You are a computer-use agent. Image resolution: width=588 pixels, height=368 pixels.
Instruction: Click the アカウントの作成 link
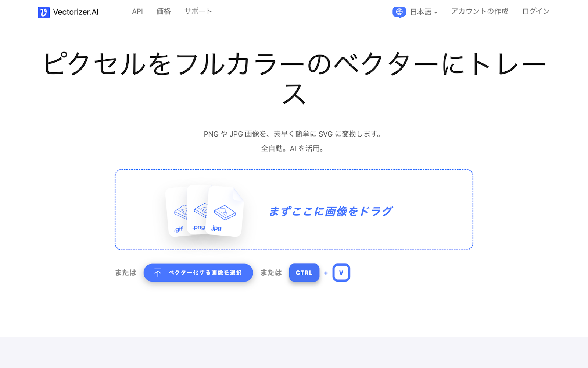480,11
